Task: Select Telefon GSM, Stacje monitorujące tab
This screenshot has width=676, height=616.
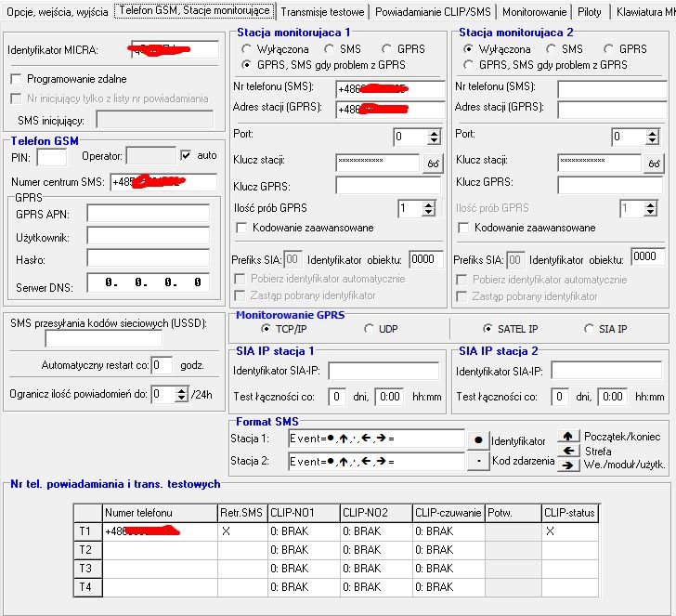Action: coord(194,10)
